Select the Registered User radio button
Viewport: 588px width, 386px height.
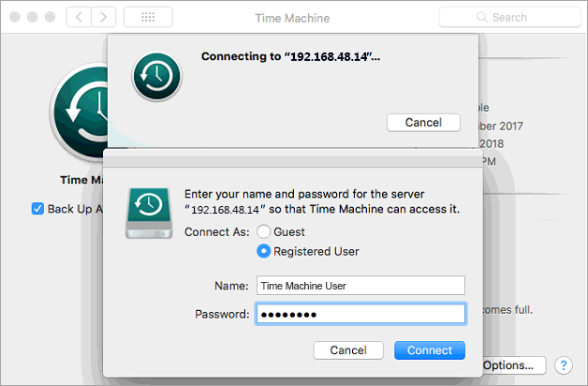pos(263,251)
